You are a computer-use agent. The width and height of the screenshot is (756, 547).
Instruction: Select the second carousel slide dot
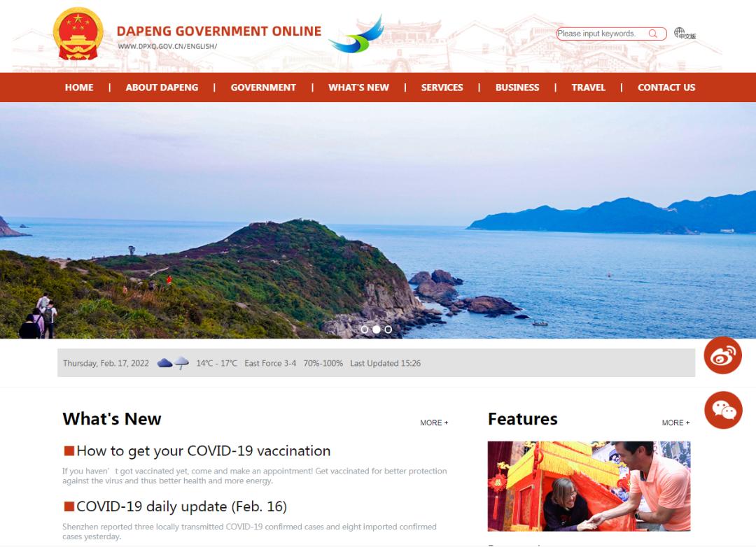(x=376, y=329)
